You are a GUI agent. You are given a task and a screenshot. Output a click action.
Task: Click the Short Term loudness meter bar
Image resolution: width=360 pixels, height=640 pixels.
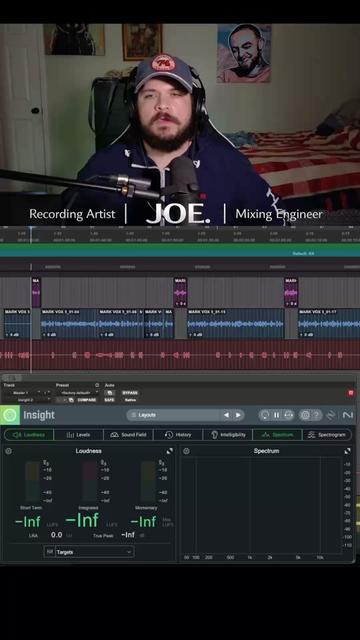(x=32, y=482)
